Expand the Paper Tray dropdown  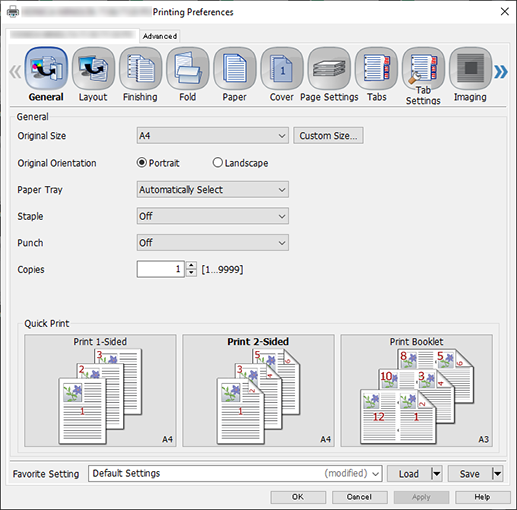click(x=213, y=190)
